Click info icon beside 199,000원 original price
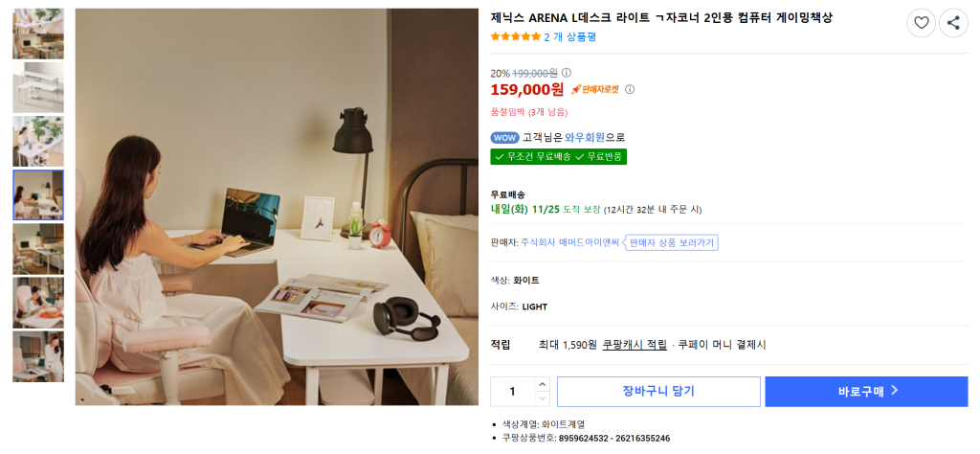The width and height of the screenshot is (980, 454). tap(567, 73)
